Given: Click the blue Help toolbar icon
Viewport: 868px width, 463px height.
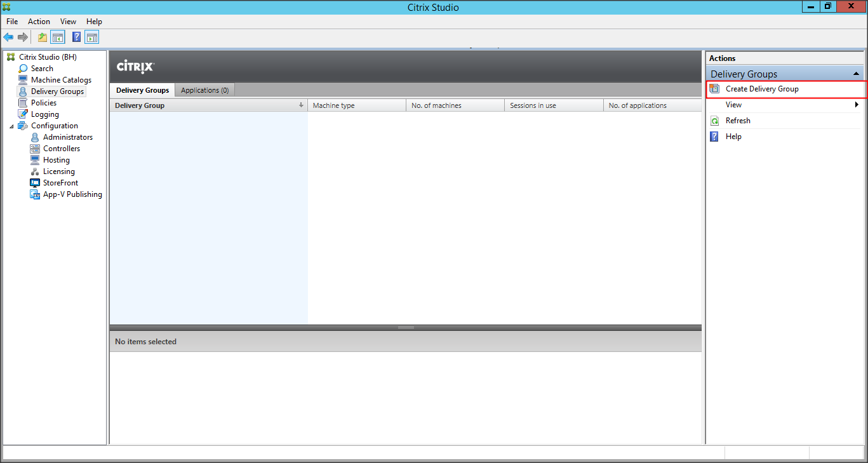Looking at the screenshot, I should pyautogui.click(x=76, y=37).
